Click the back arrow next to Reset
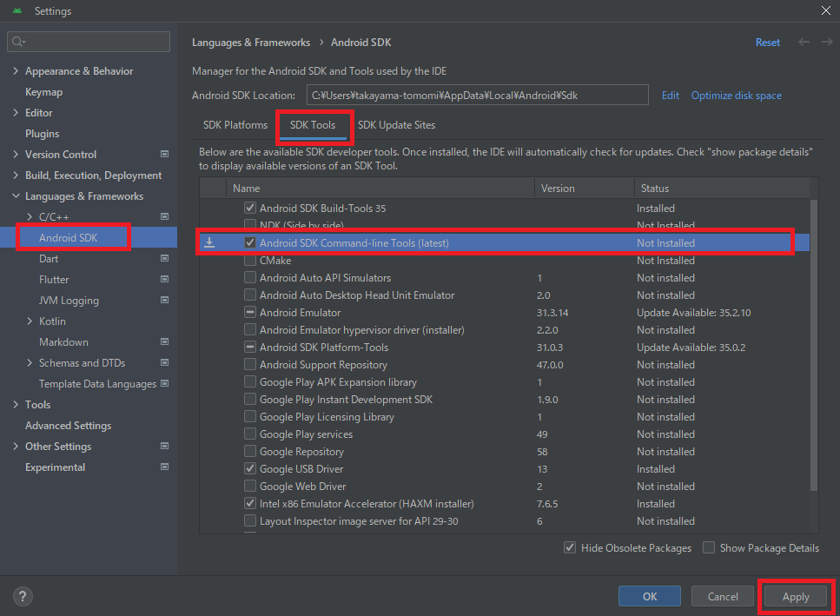 click(804, 42)
